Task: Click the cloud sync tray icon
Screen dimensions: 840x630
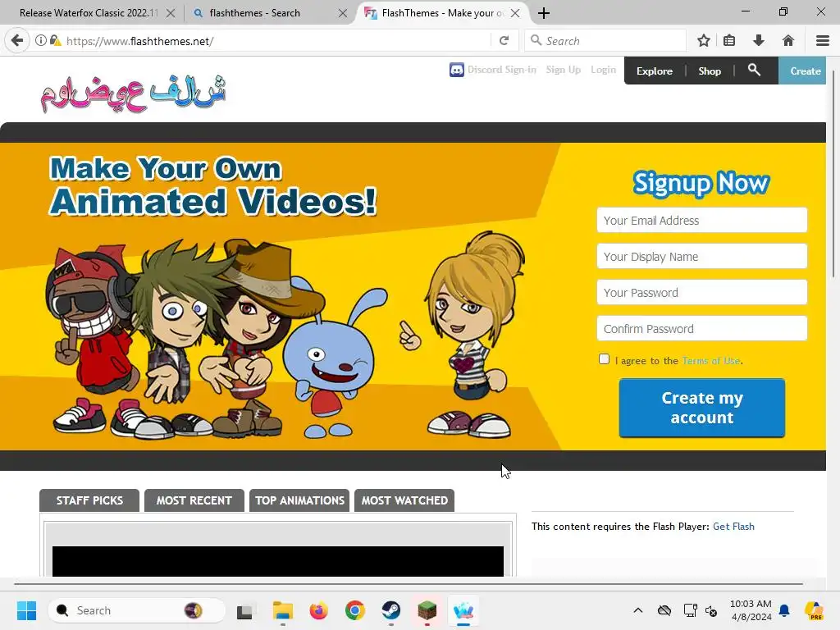Action: click(x=664, y=610)
